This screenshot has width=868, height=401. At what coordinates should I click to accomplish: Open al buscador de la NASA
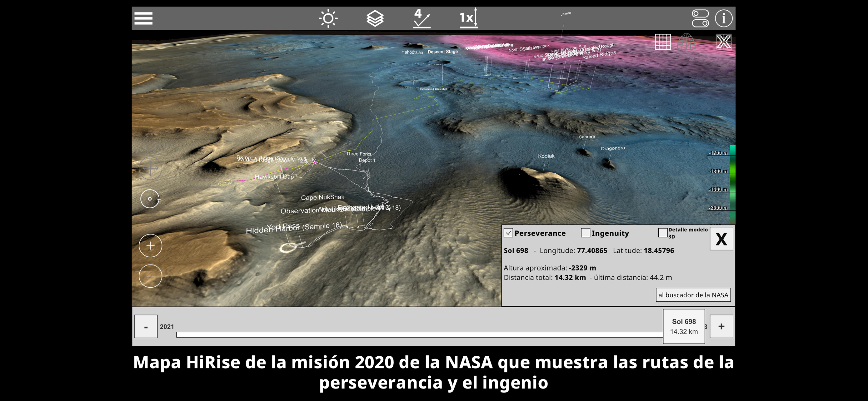point(693,295)
